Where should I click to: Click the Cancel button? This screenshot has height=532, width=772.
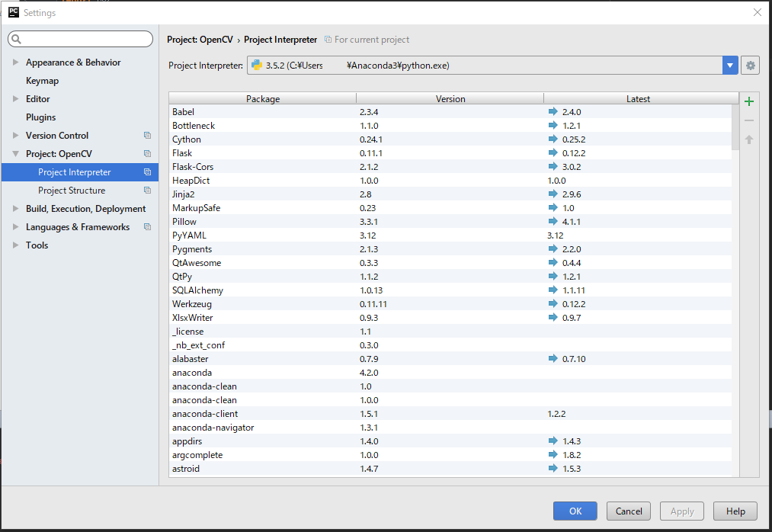click(629, 511)
